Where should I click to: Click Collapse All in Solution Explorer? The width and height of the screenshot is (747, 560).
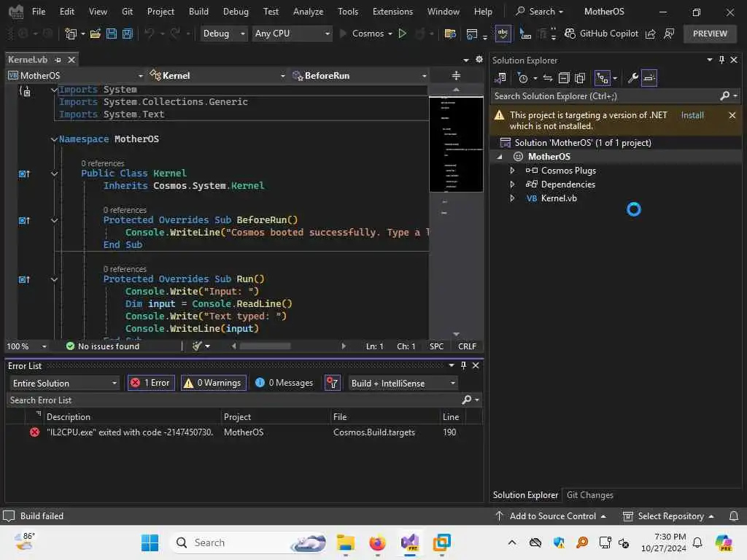(x=564, y=78)
